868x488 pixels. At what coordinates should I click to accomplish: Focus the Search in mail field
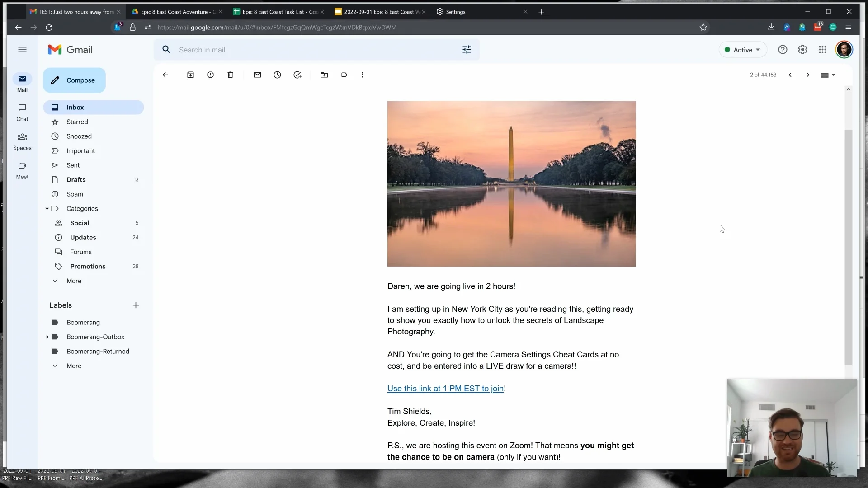tap(316, 50)
